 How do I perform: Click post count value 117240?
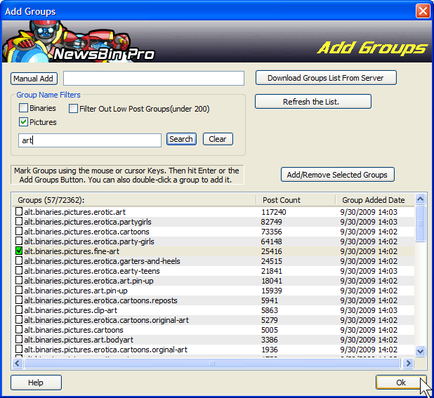coord(274,212)
